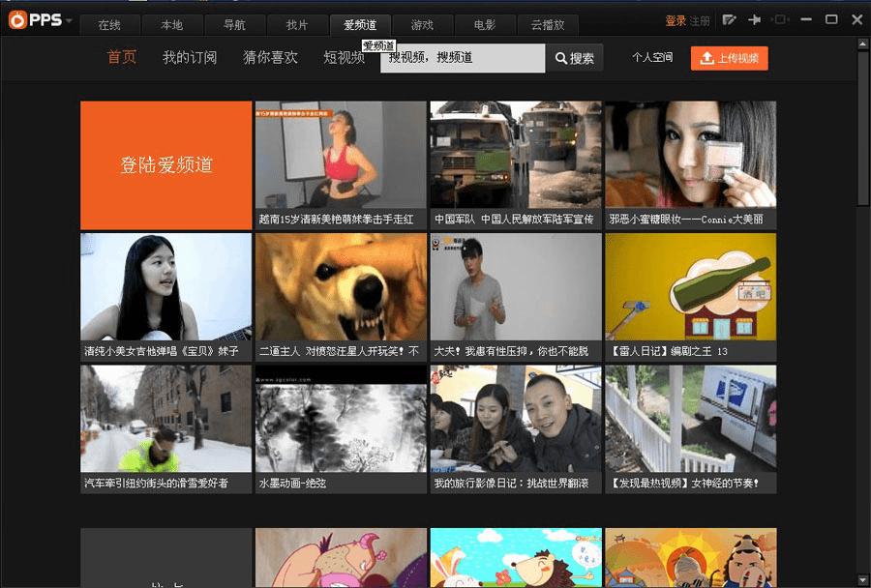This screenshot has width=871, height=588.
Task: Select the 爱频道 tab
Action: (360, 25)
